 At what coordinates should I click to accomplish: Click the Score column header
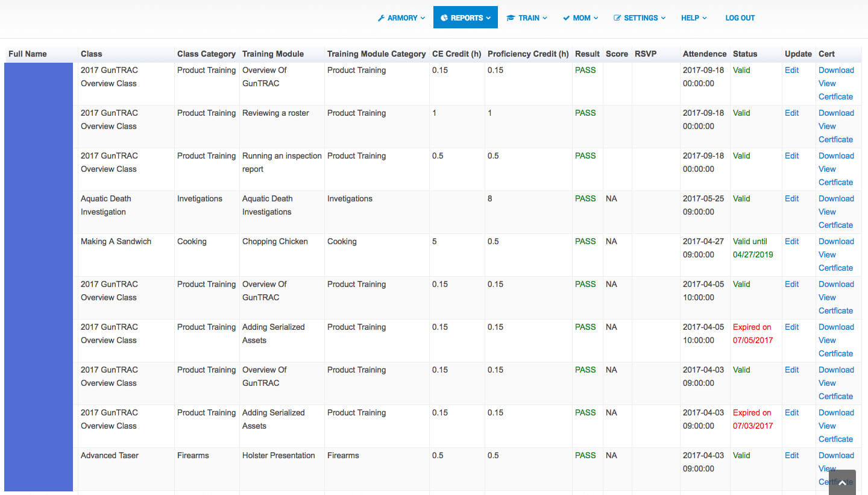(x=617, y=54)
